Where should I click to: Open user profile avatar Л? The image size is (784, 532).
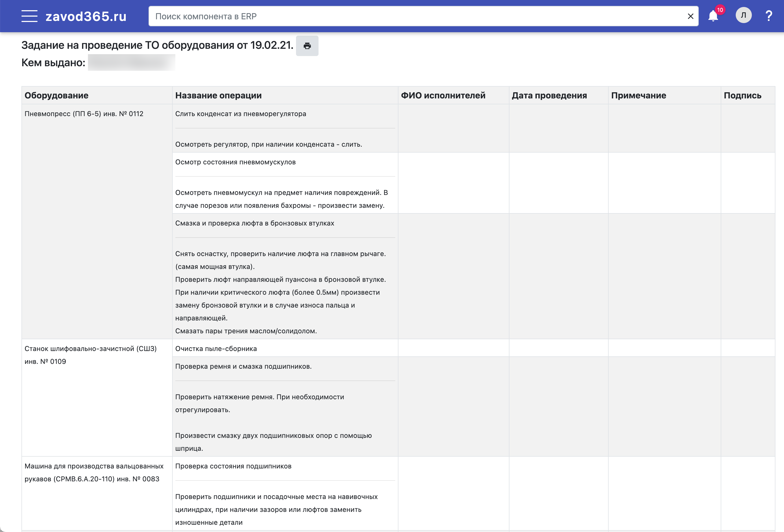(743, 16)
